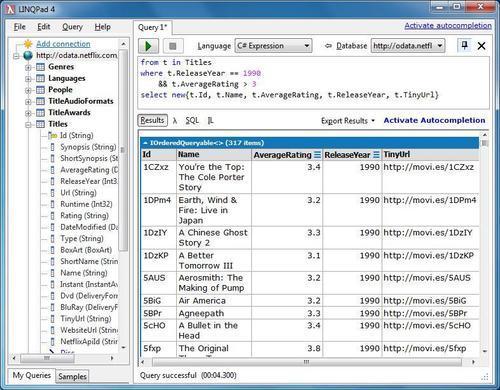Close the query with the X icon
This screenshot has width=500, height=390.
pyautogui.click(x=481, y=46)
